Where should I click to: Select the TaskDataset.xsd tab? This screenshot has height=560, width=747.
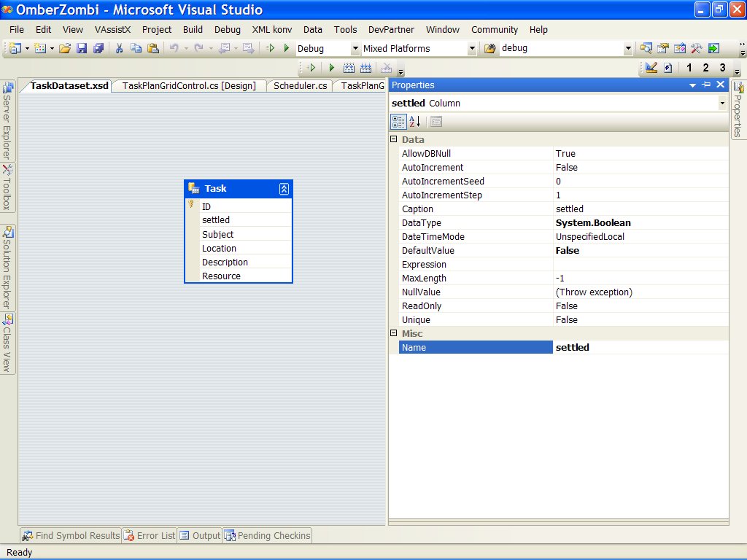pyautogui.click(x=69, y=86)
